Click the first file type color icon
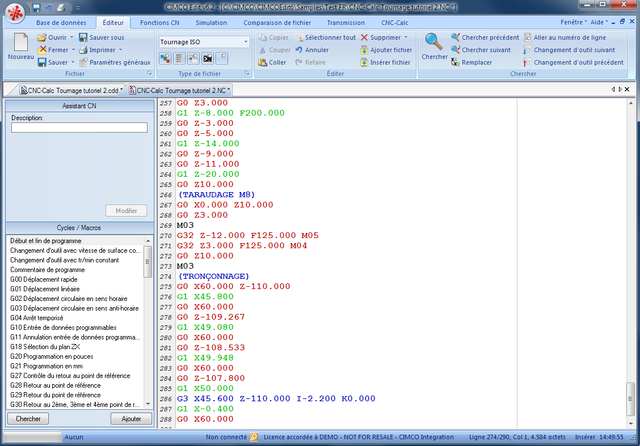This screenshot has height=446, width=640. [165, 58]
